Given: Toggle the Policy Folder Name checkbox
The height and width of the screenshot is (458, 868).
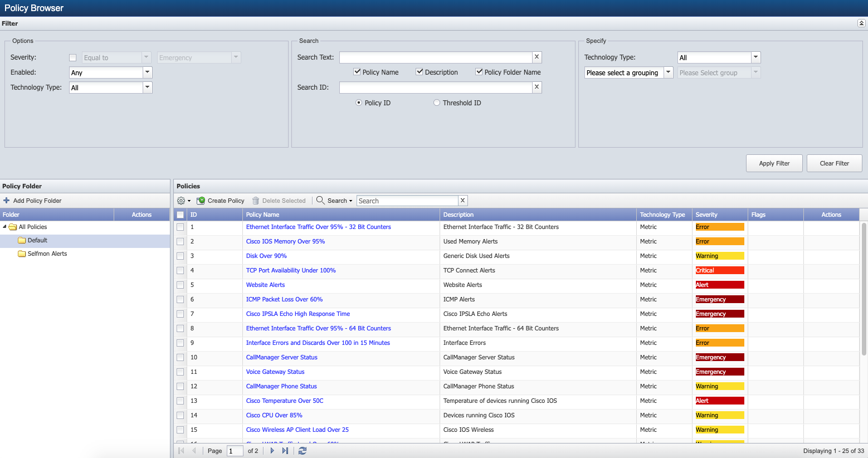Looking at the screenshot, I should (x=479, y=72).
